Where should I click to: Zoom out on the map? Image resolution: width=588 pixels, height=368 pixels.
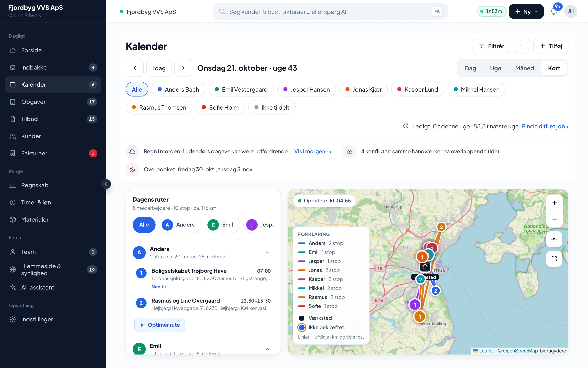point(554,219)
